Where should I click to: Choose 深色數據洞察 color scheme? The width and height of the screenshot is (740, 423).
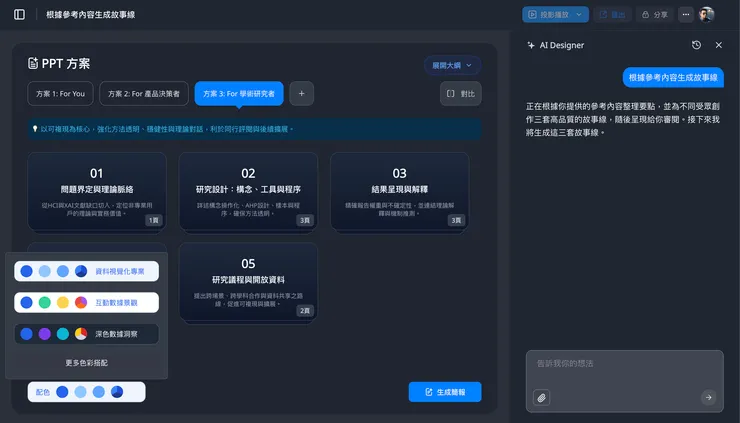click(86, 334)
